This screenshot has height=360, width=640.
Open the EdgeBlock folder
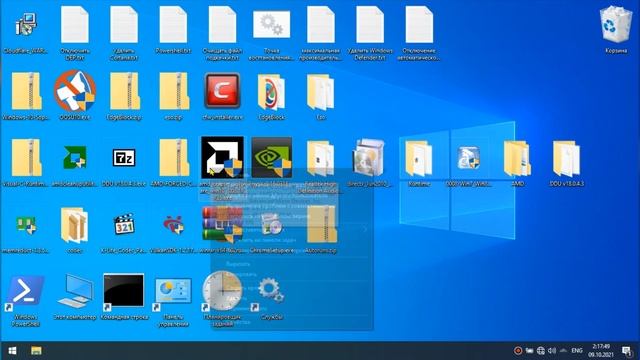pyautogui.click(x=271, y=92)
